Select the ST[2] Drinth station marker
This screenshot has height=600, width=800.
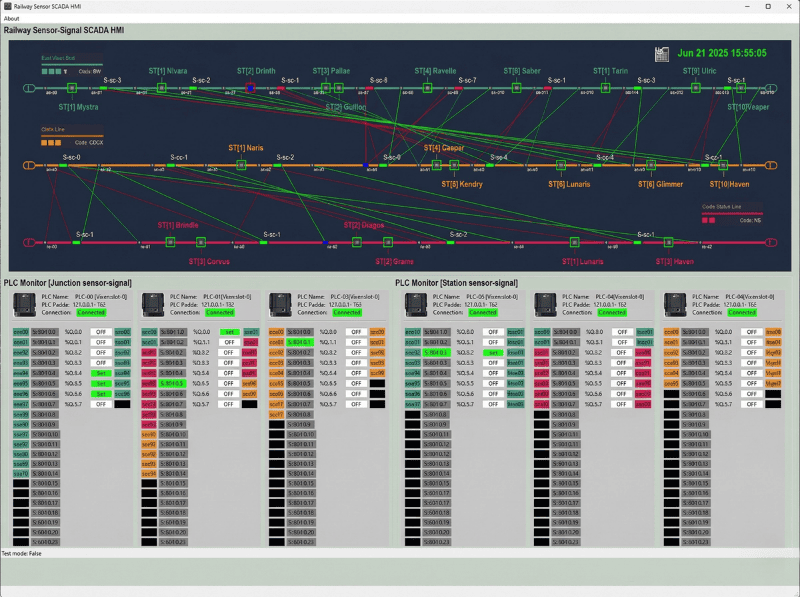(x=250, y=89)
